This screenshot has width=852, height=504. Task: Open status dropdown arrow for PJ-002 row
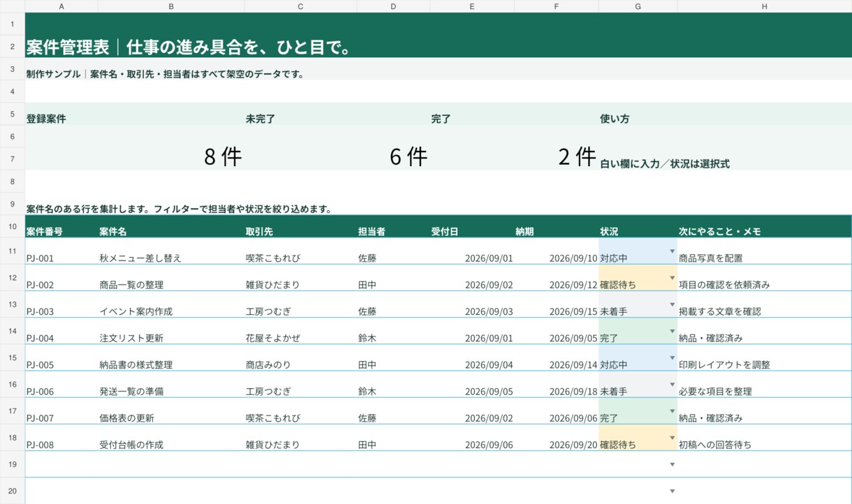click(672, 277)
